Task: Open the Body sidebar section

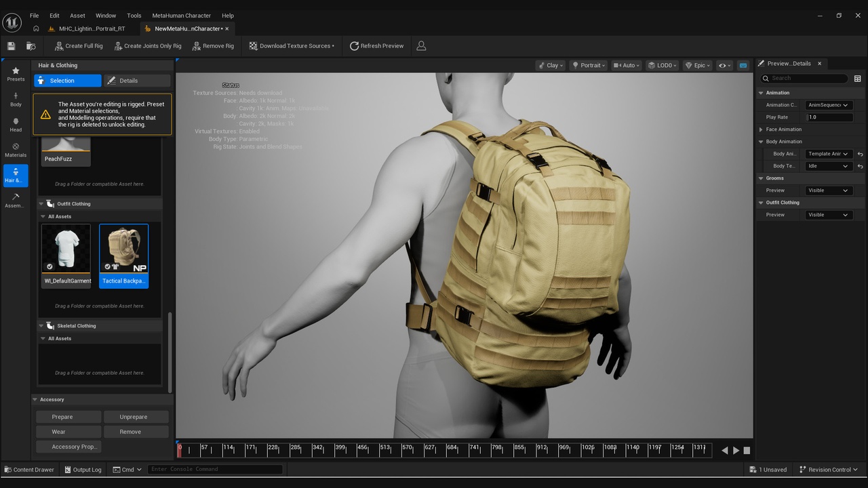Action: pyautogui.click(x=16, y=100)
